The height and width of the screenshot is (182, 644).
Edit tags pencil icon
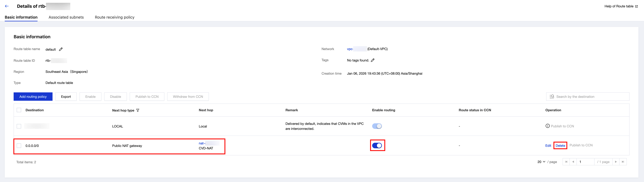click(372, 60)
